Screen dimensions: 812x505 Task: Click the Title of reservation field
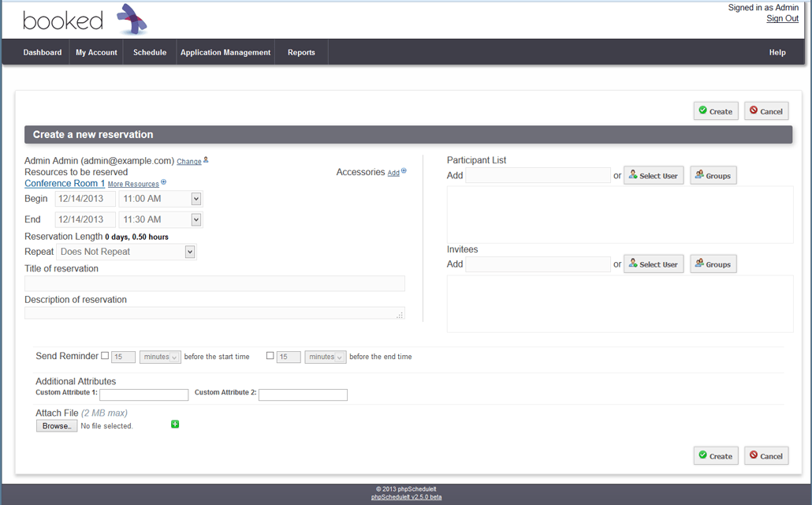click(214, 284)
